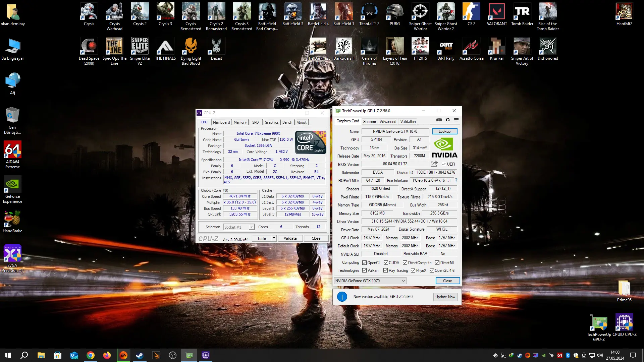Click the GPU-Z screenshot camera icon
The width and height of the screenshot is (644, 362).
tap(439, 120)
